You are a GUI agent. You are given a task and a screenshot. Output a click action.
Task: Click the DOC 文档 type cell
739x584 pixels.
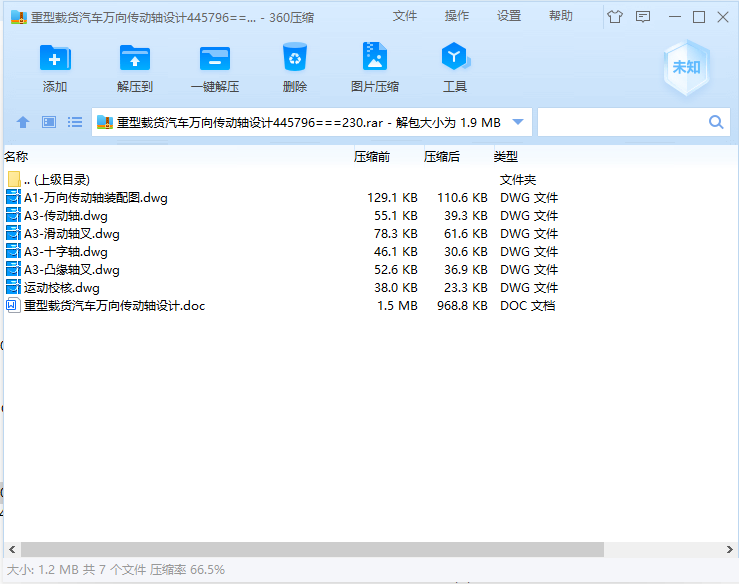(x=527, y=305)
